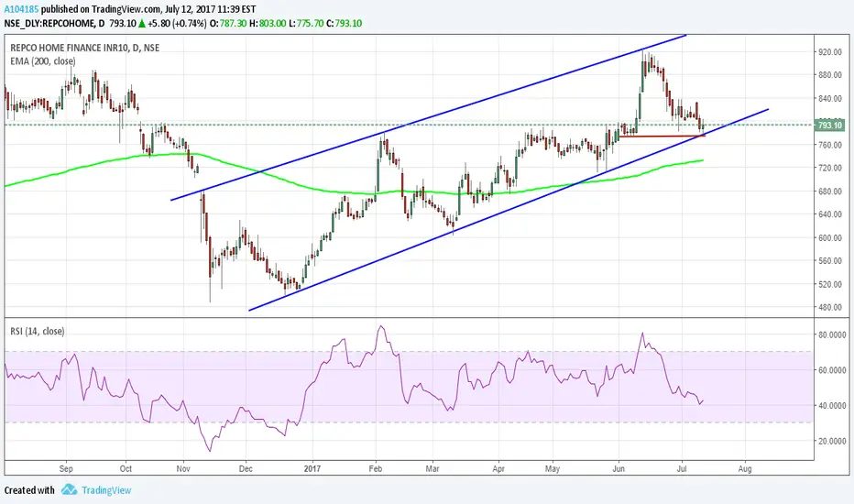Click the 600.00 price axis label
The image size is (854, 504).
[x=830, y=237]
